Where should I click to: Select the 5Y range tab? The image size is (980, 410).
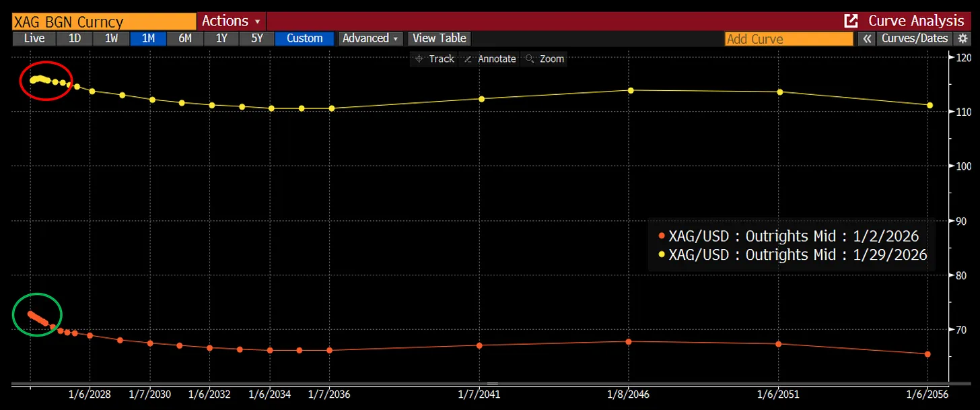pos(257,38)
